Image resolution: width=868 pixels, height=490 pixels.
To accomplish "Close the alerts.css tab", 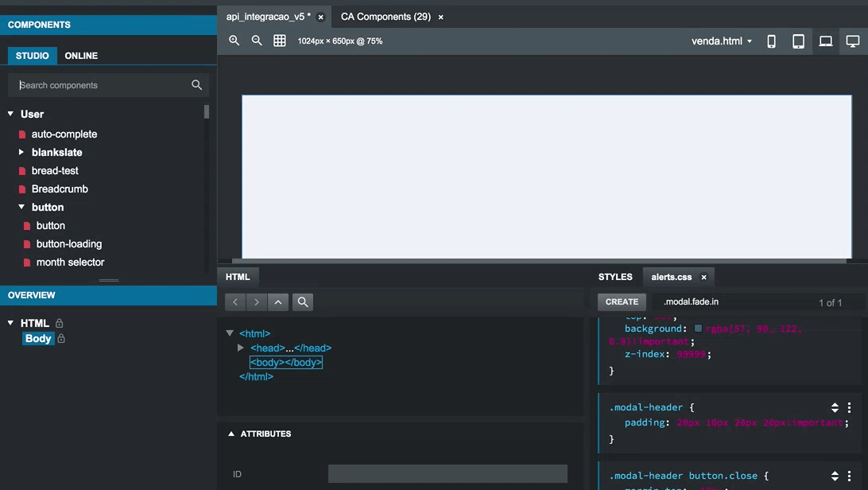I will coord(703,278).
